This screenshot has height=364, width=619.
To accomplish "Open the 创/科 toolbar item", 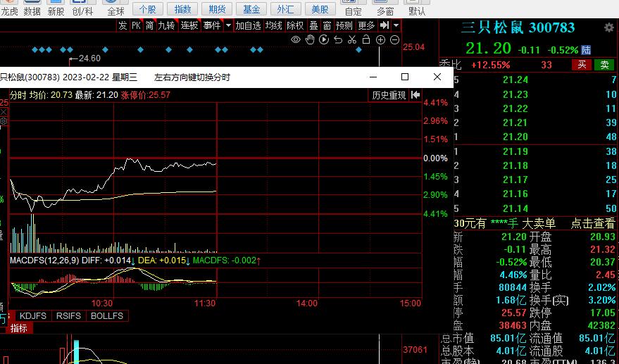I will (x=82, y=8).
